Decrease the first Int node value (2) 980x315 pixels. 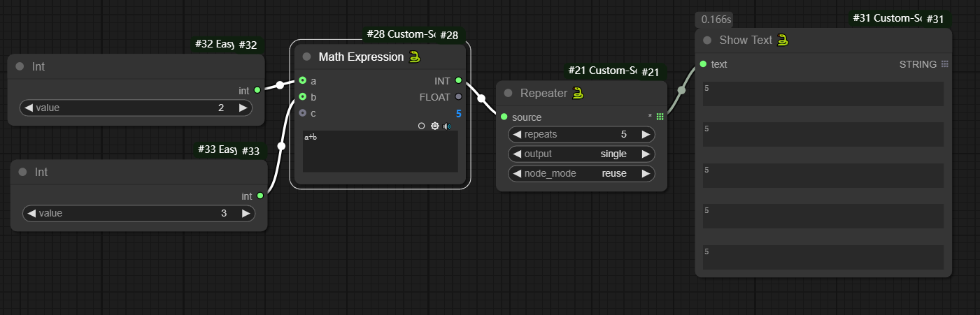29,108
